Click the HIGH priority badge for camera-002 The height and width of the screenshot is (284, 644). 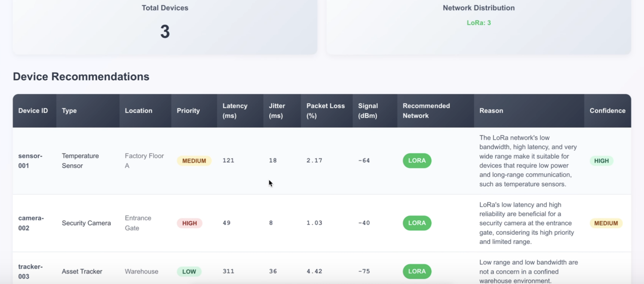[189, 223]
